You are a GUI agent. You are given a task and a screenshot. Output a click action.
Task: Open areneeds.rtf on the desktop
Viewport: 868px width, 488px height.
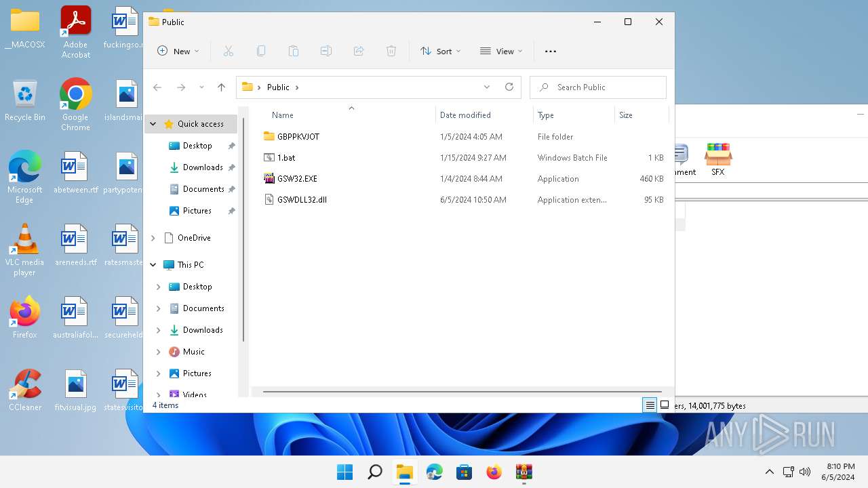coord(75,245)
